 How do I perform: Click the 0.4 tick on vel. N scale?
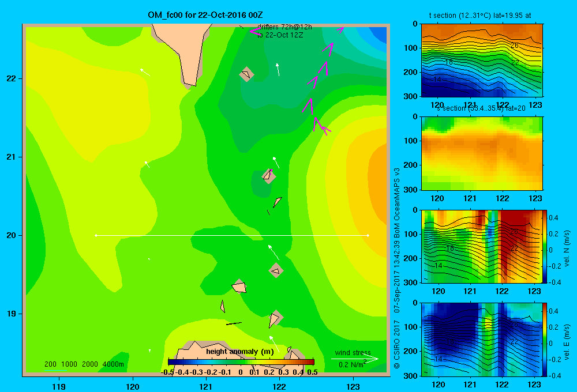pos(553,218)
